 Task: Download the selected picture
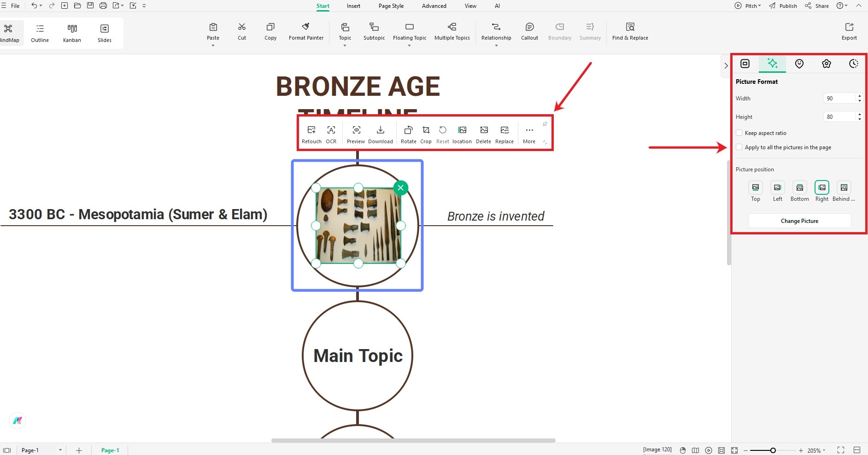[x=381, y=134]
